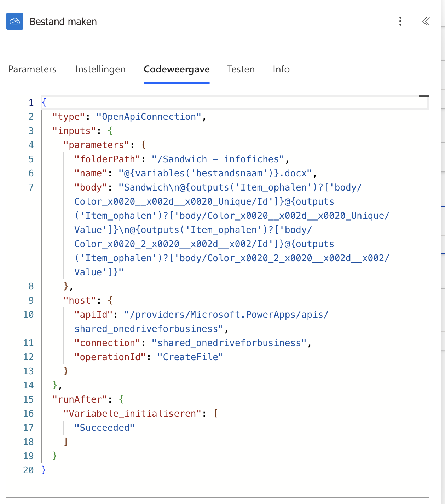Screen dimensions: 445x504
Task: Click line number 20 in the gutter
Action: click(x=28, y=470)
